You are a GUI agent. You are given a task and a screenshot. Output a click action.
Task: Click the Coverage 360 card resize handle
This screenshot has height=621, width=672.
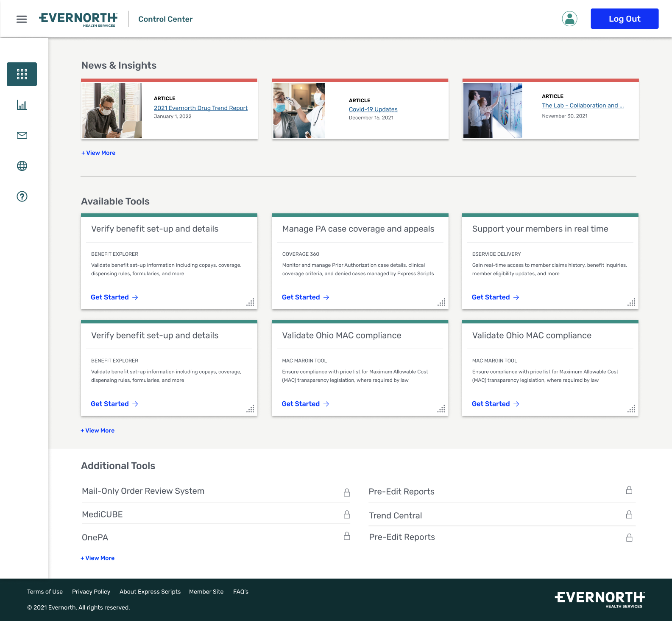click(x=442, y=302)
